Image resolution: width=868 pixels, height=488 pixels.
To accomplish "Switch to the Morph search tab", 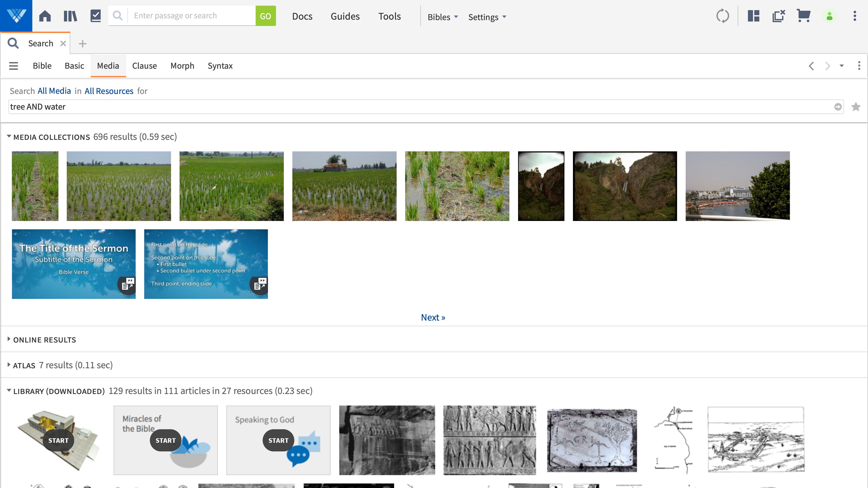I will coord(182,66).
